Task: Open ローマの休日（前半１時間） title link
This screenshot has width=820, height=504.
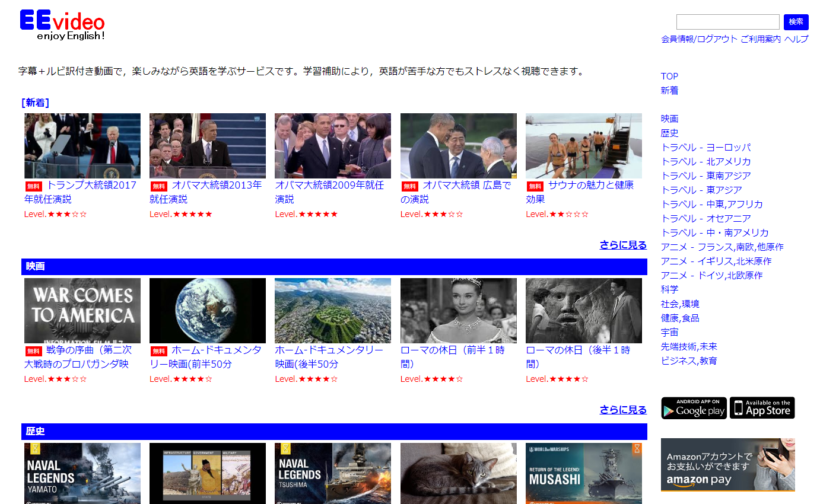Action: coord(453,357)
